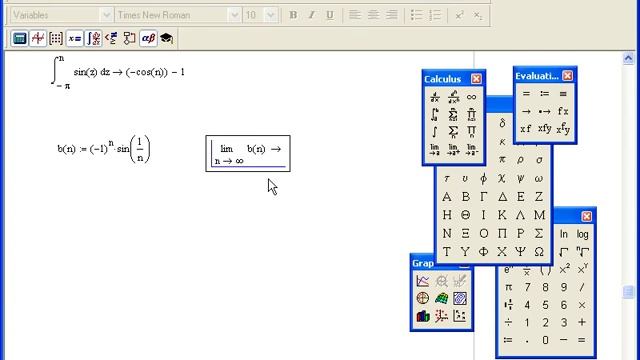Toggle subscript formatting

[x=478, y=15]
